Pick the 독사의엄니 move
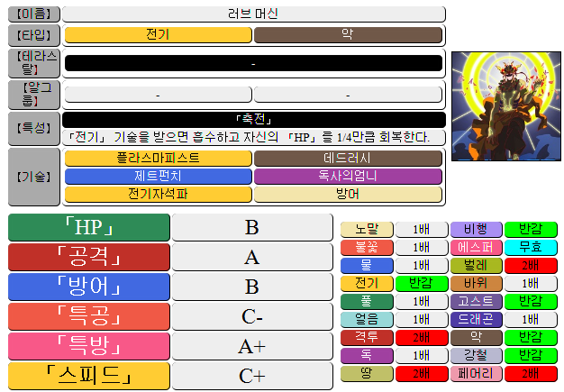The height and width of the screenshot is (392, 564). click(x=348, y=176)
